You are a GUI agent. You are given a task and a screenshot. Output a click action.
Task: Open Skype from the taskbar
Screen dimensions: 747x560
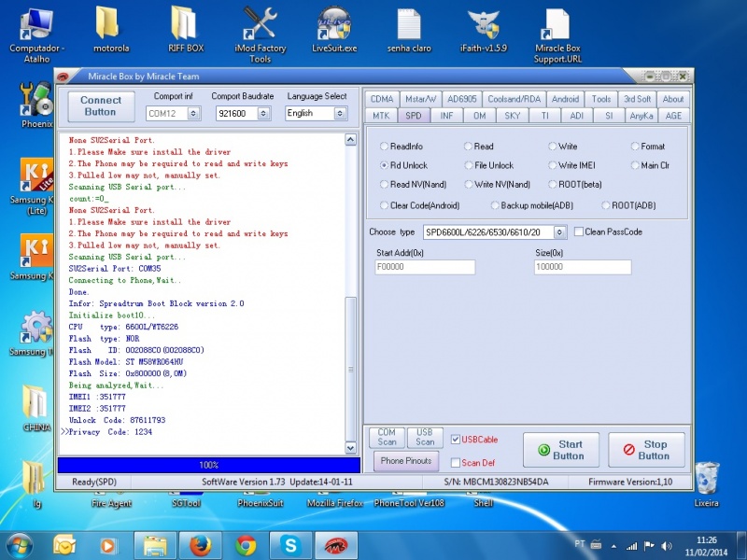tap(290, 546)
